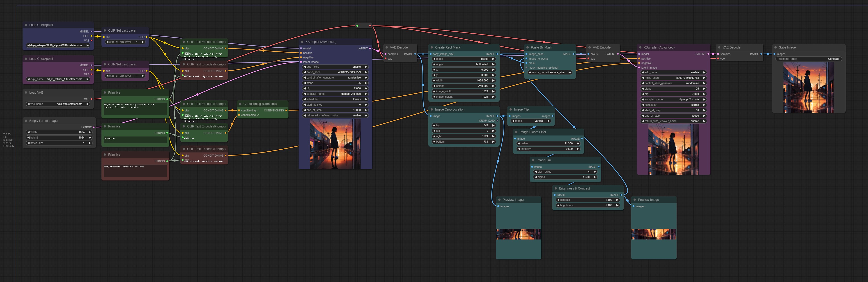Click the Bloom Filter intensity slider field

pyautogui.click(x=548, y=149)
